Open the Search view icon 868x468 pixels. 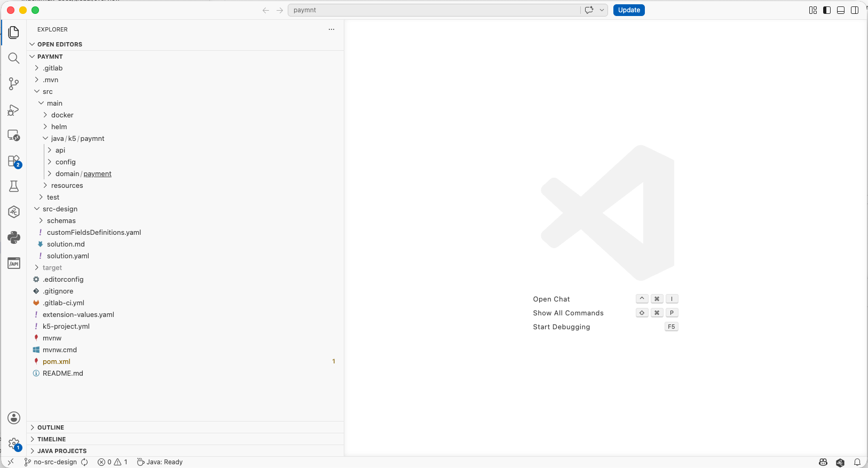[14, 58]
